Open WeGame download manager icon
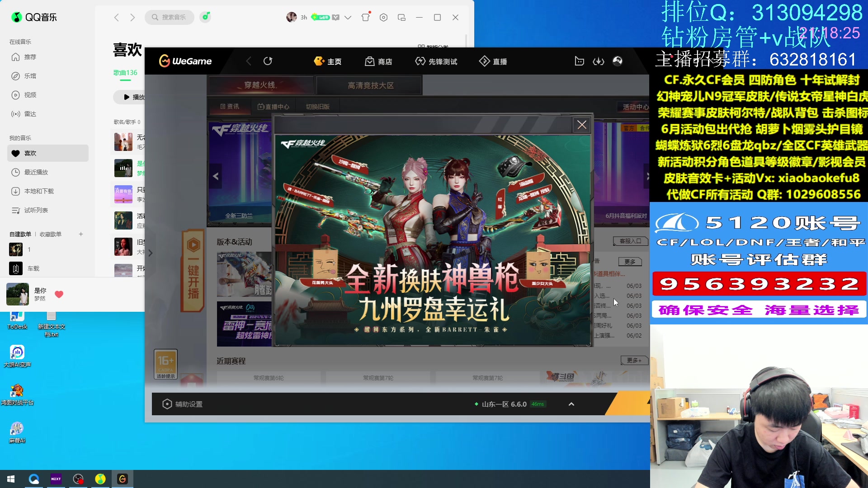This screenshot has height=488, width=868. [599, 61]
